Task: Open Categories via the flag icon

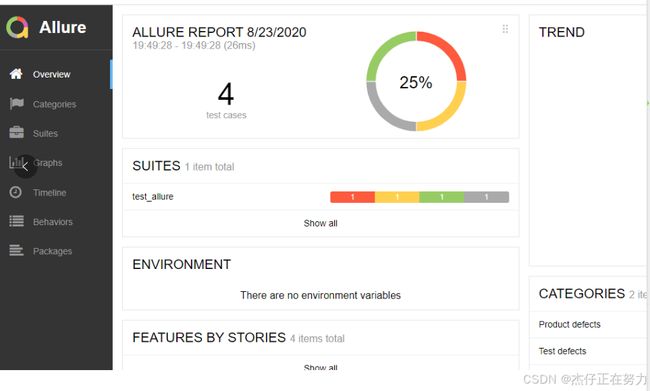Action: tap(17, 104)
